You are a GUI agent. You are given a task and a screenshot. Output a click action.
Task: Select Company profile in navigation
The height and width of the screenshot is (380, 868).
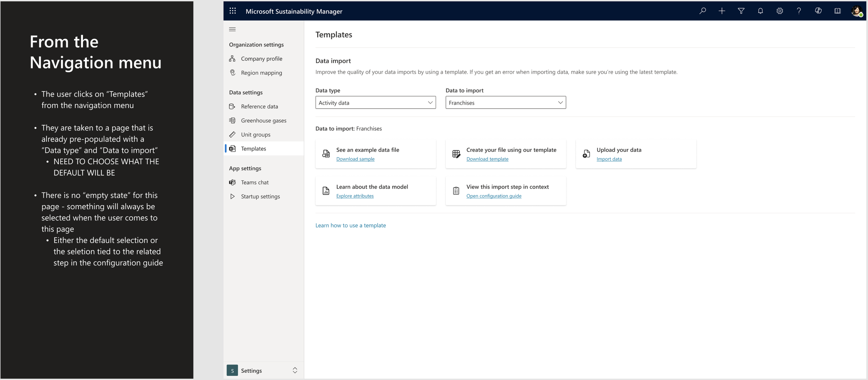click(261, 59)
